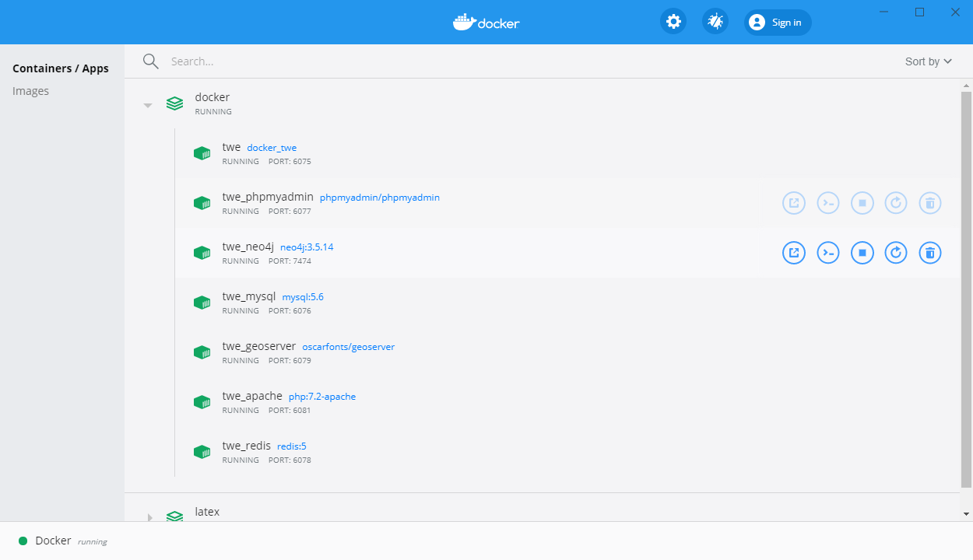The height and width of the screenshot is (560, 973).
Task: Open CLI for twe_neo4j
Action: point(828,253)
